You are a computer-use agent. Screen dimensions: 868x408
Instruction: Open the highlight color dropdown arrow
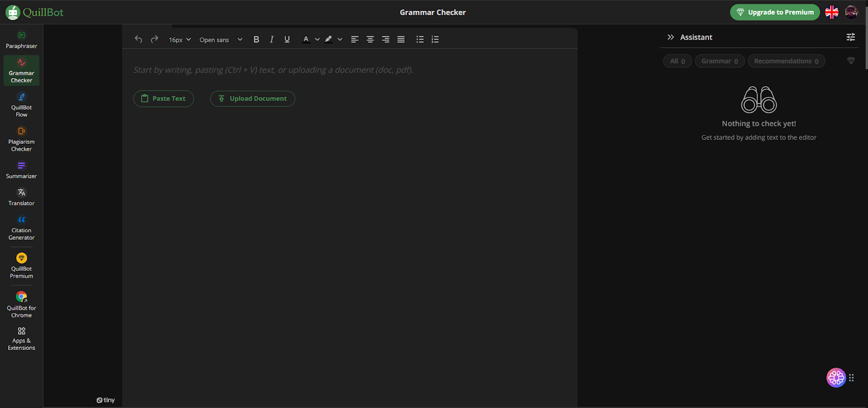(x=340, y=39)
